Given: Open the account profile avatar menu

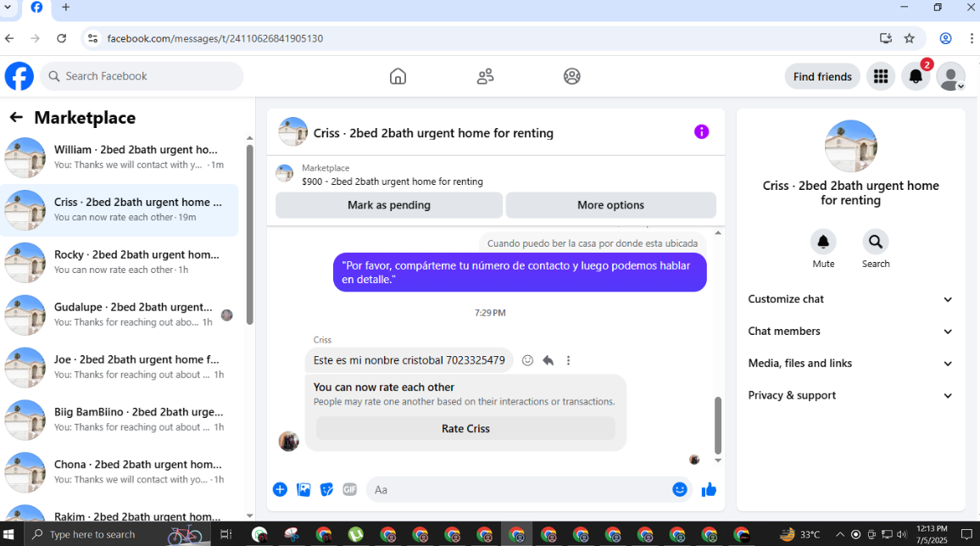Looking at the screenshot, I should 950,76.
